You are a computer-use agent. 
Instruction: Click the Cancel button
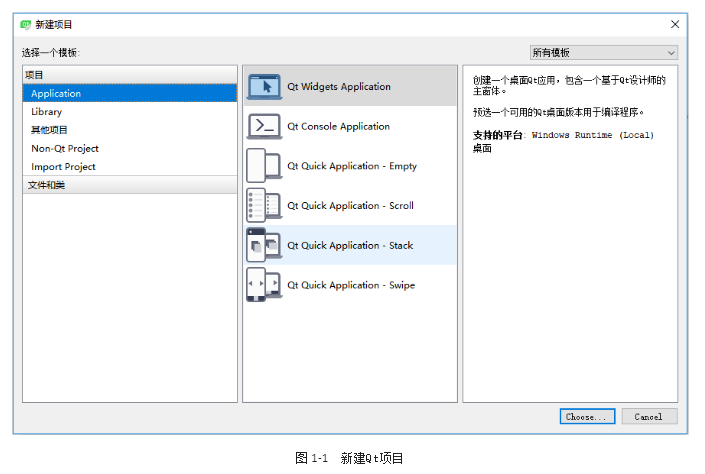pos(649,417)
